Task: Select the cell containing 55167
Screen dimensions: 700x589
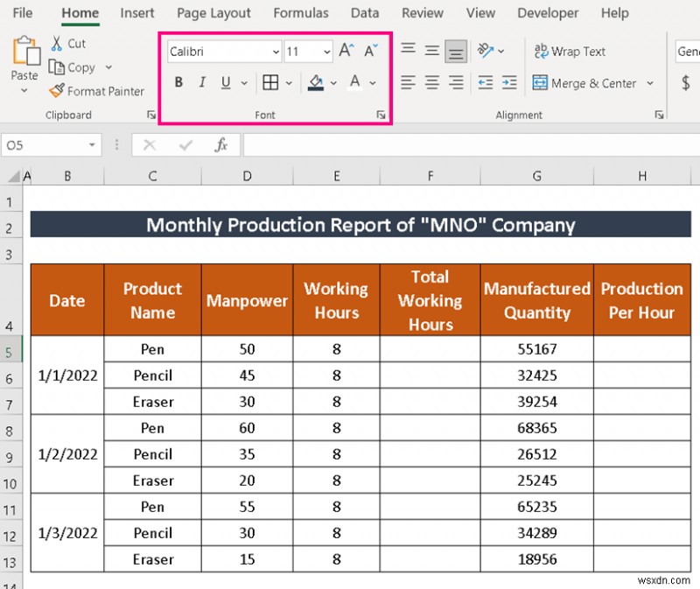Action: pos(536,348)
